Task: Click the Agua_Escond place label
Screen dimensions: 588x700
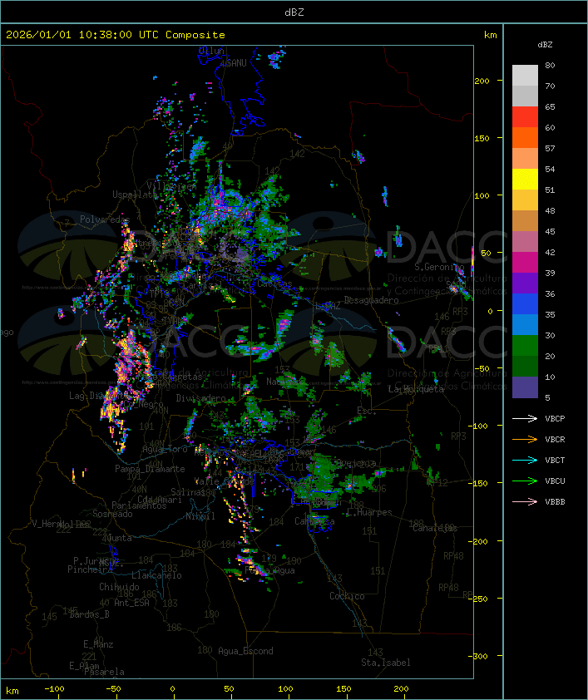Action: click(x=245, y=651)
